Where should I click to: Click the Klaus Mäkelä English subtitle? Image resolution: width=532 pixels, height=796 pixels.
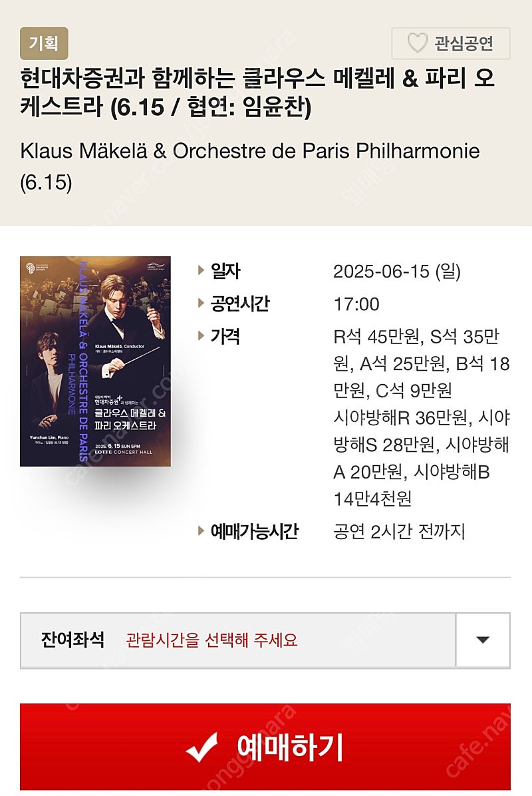pos(250,166)
